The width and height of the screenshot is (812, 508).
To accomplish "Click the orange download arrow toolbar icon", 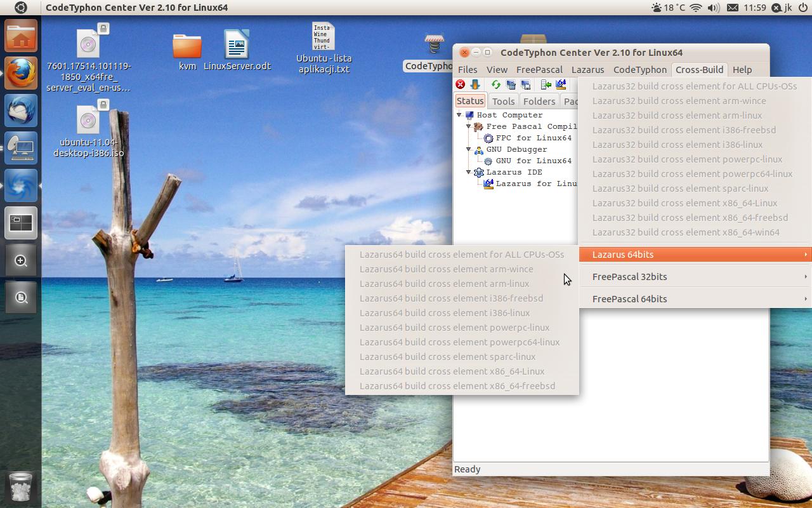I will [475, 84].
